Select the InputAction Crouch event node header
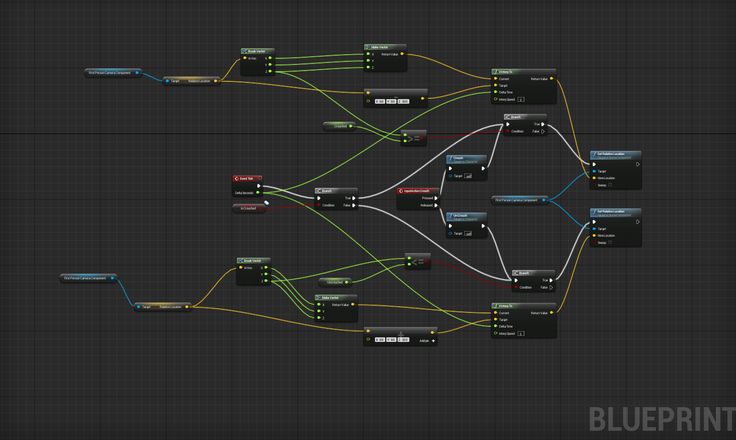The width and height of the screenshot is (736, 440). (x=418, y=191)
